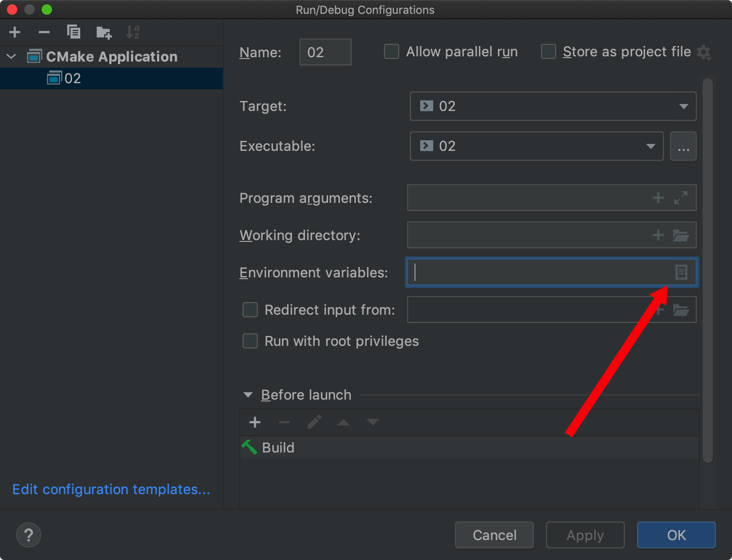The image size is (732, 560).
Task: Browse for a working directory folder
Action: pos(681,235)
